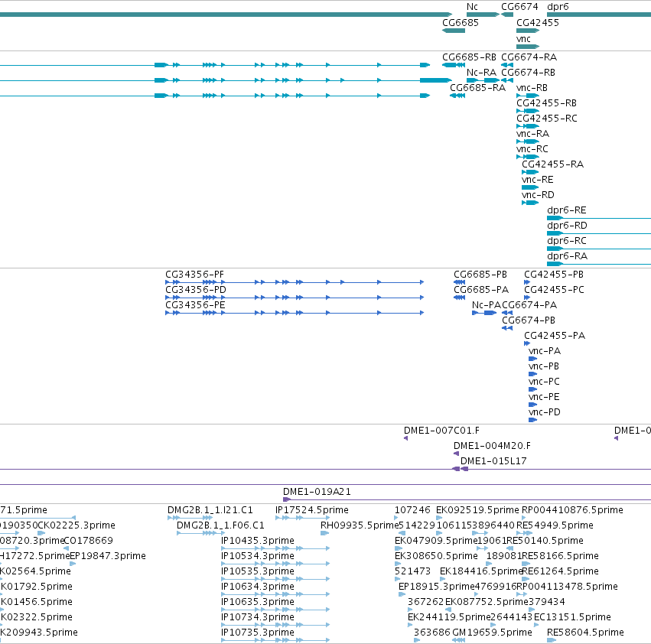Select feature DME1-015L17
The width and height of the screenshot is (651, 644).
[x=493, y=461]
